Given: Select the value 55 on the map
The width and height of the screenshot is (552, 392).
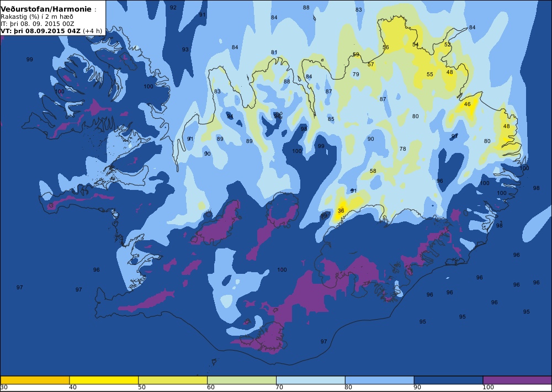Looking at the screenshot, I should click(x=430, y=75).
